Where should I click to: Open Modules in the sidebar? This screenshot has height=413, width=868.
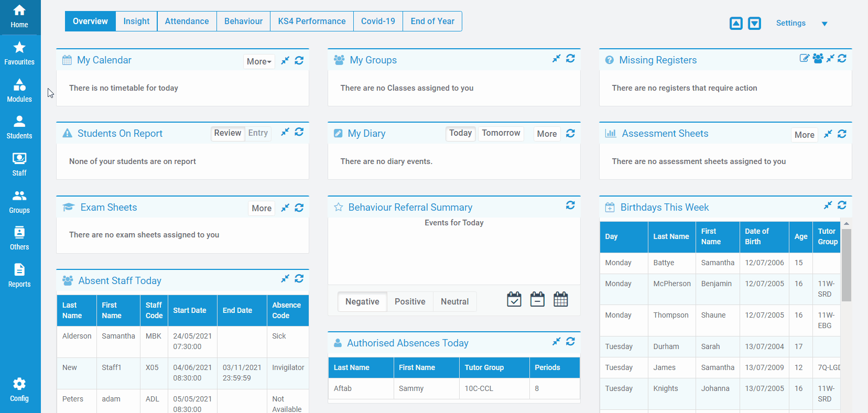(19, 91)
